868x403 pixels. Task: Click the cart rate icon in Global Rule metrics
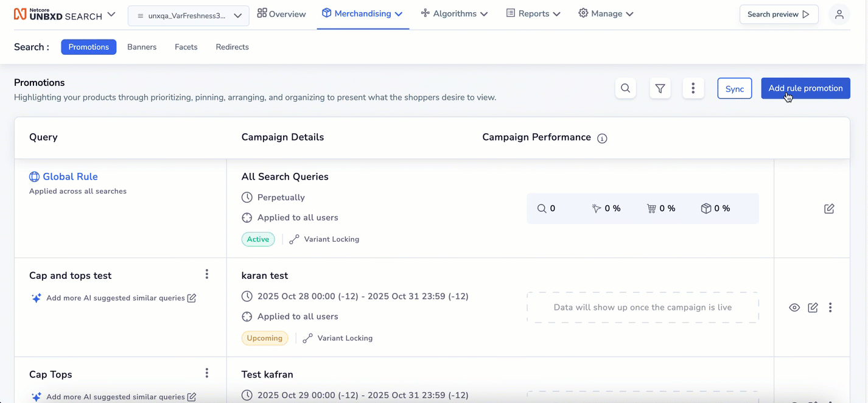point(651,208)
